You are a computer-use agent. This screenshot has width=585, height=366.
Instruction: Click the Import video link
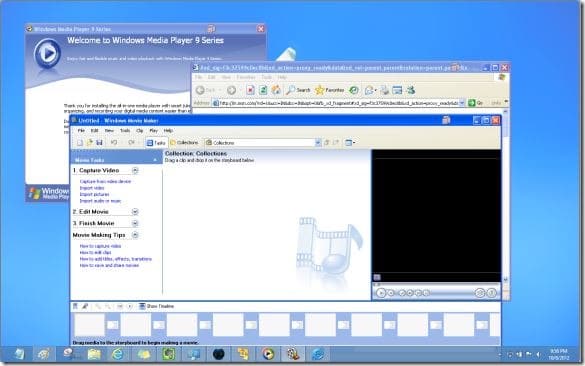[92, 188]
